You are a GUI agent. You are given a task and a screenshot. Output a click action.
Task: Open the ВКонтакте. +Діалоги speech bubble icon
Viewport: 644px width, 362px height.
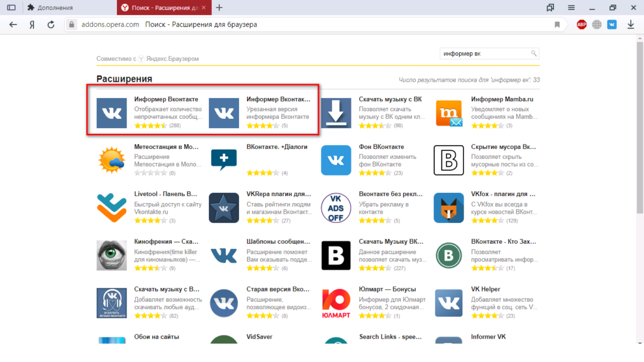[x=224, y=160]
